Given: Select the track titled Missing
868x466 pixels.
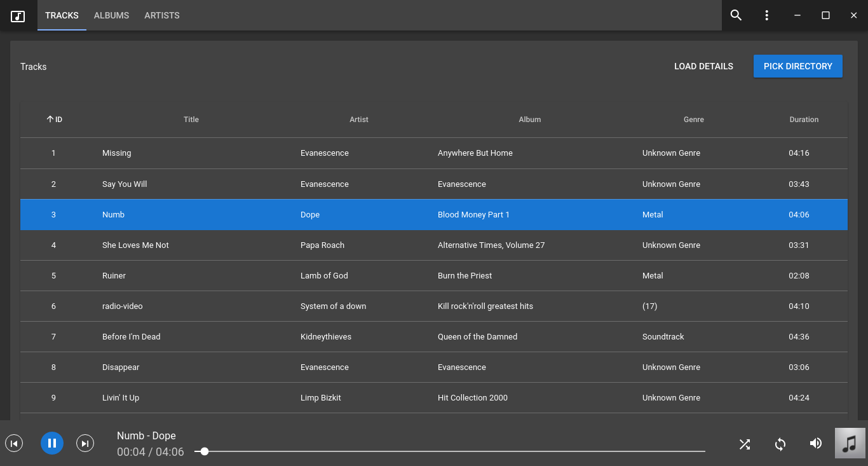Looking at the screenshot, I should click(x=117, y=153).
